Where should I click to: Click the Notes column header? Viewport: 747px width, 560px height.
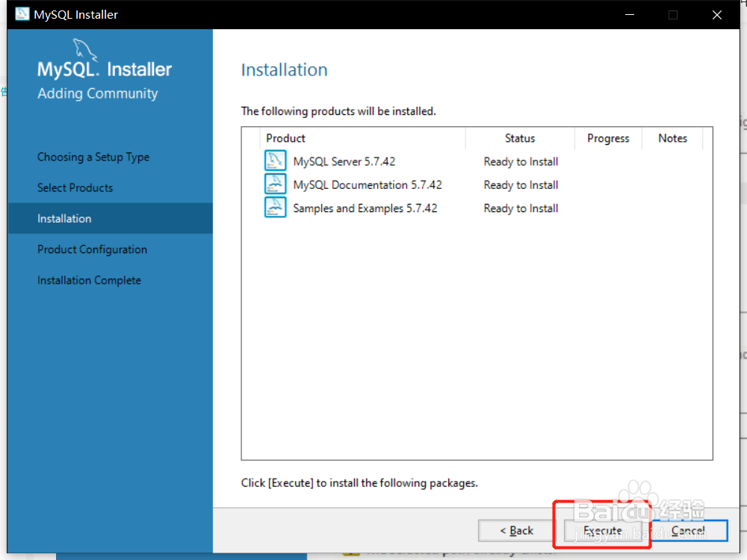(x=673, y=138)
